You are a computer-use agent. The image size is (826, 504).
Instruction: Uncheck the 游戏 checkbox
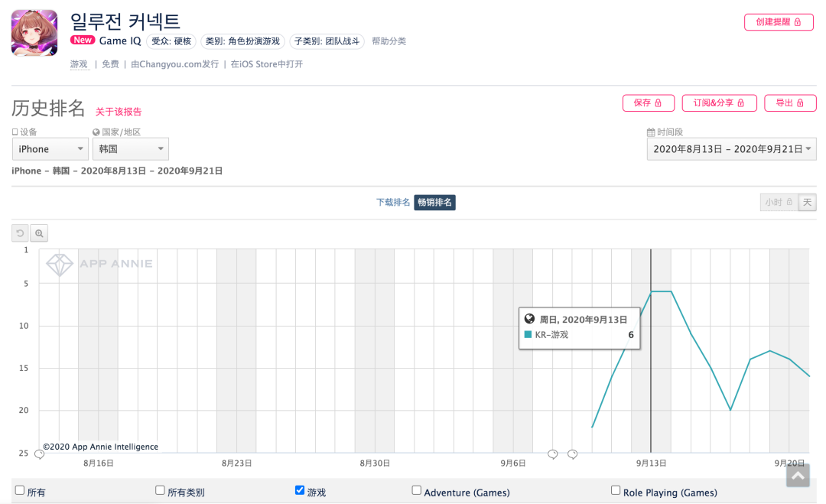pos(300,491)
